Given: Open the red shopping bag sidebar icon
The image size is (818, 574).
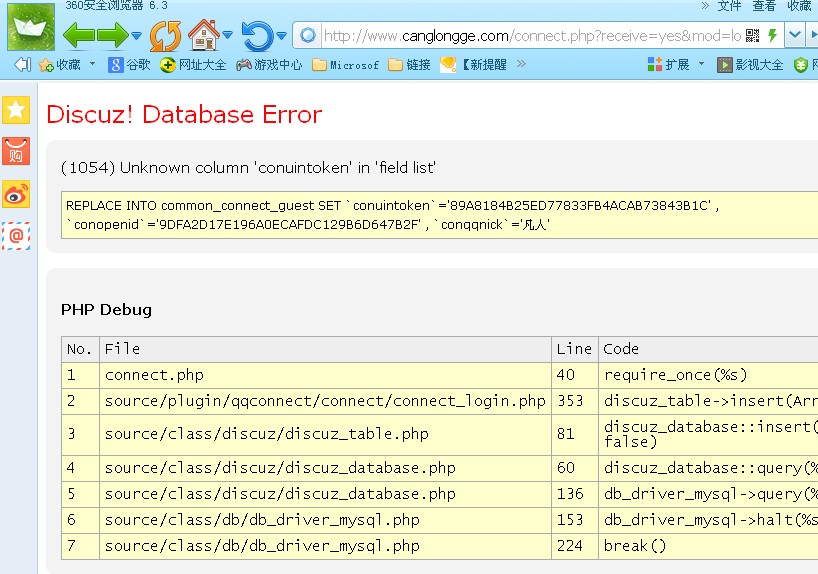Looking at the screenshot, I should click(16, 152).
